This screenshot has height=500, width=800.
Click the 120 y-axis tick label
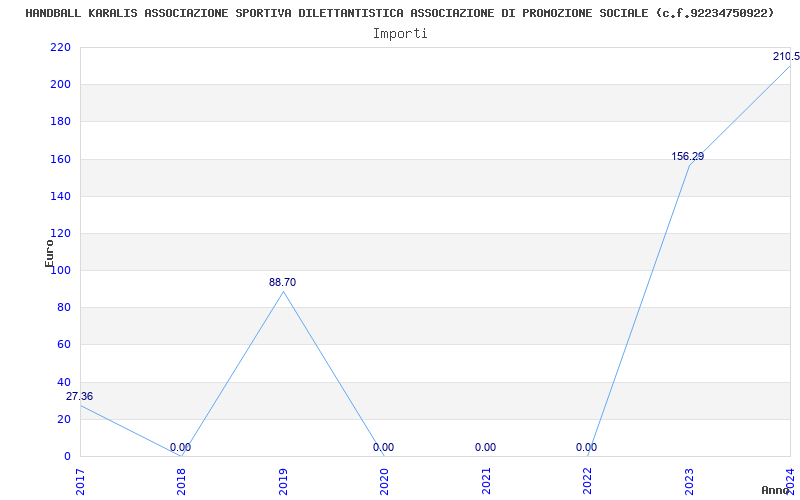[x=60, y=234]
